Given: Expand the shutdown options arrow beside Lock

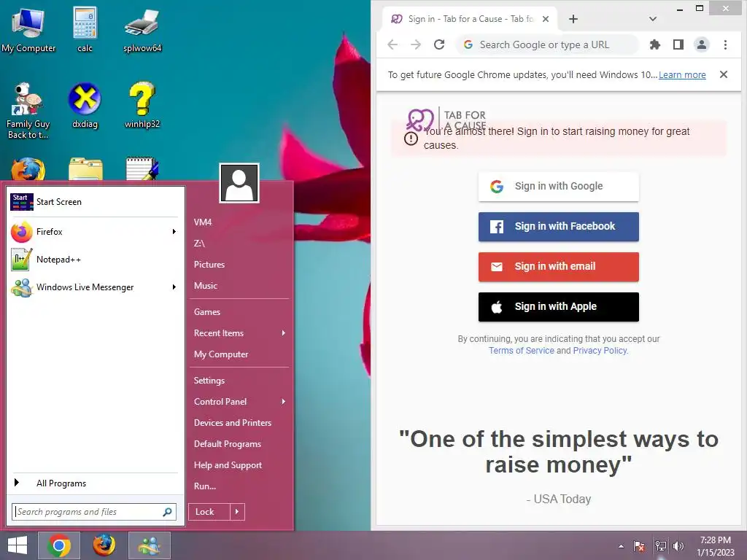Looking at the screenshot, I should [237, 512].
